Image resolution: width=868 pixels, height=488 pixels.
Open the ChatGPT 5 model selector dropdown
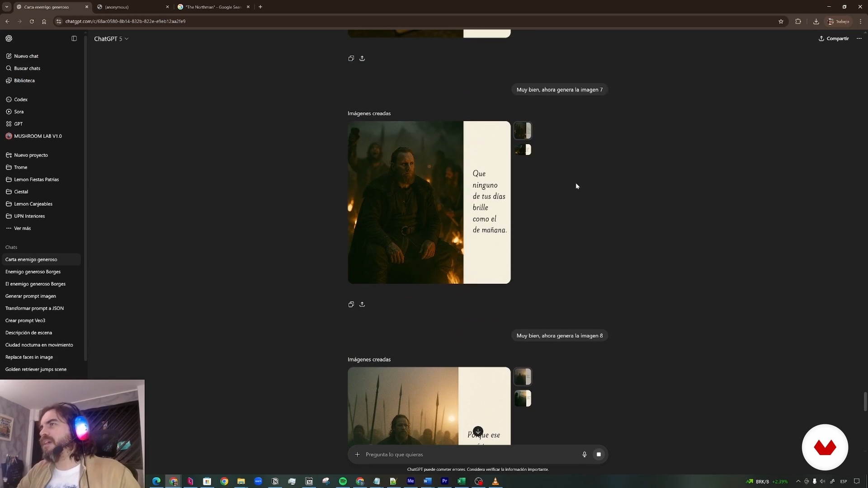[x=111, y=39]
